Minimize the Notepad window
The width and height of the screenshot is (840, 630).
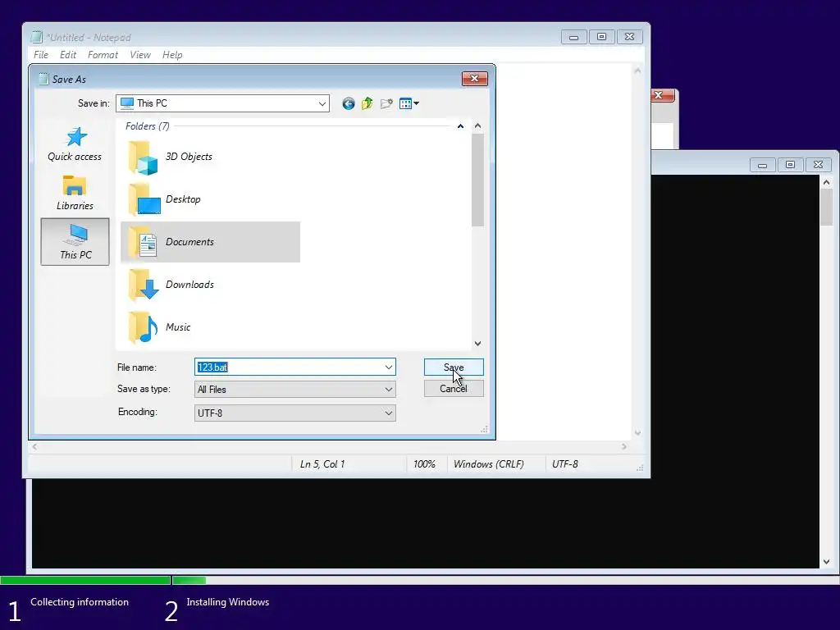[x=573, y=37]
